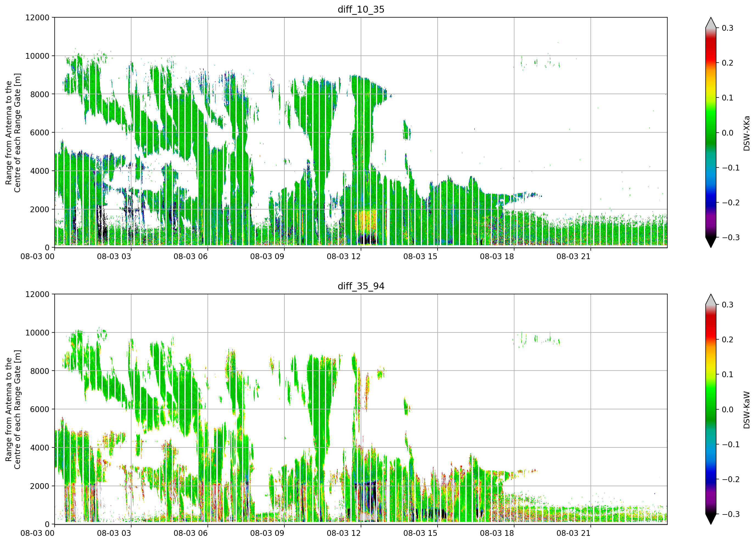The image size is (756, 543).
Task: Select the "DSW-KaW" colorbar label
Action: click(x=747, y=410)
